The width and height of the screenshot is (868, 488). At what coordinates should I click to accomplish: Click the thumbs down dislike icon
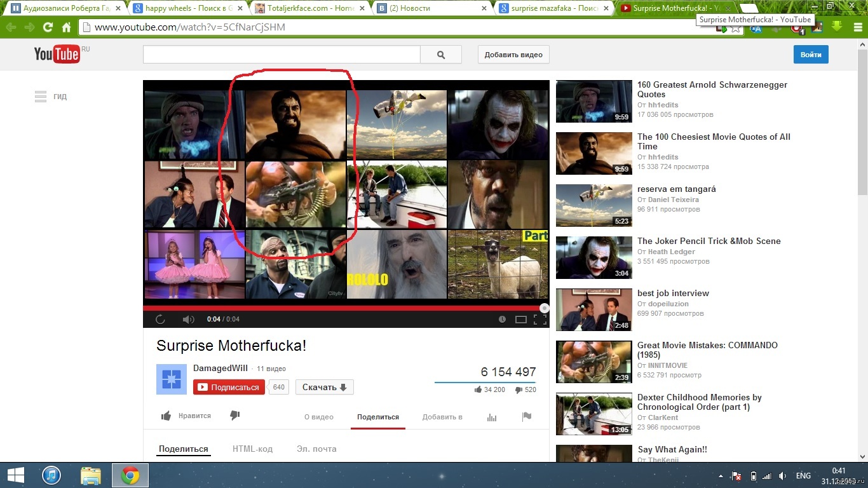click(234, 416)
